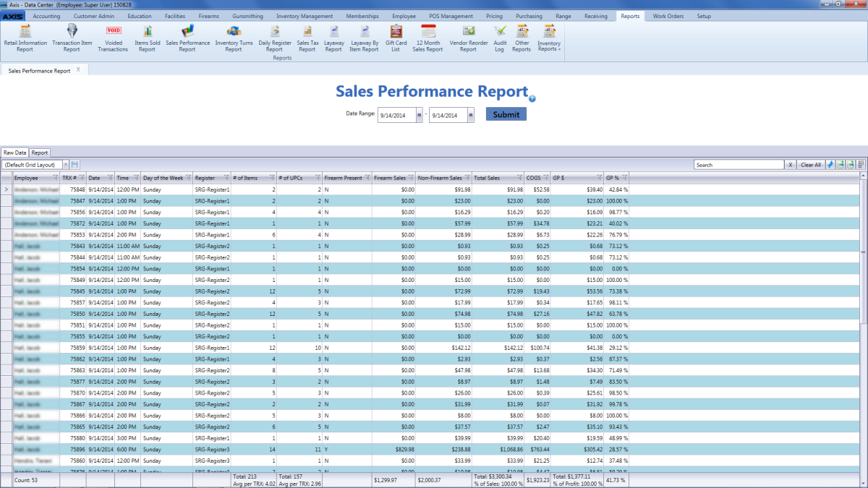This screenshot has height=488, width=868.
Task: Click the first export icon in grid toolbar
Action: tap(841, 165)
